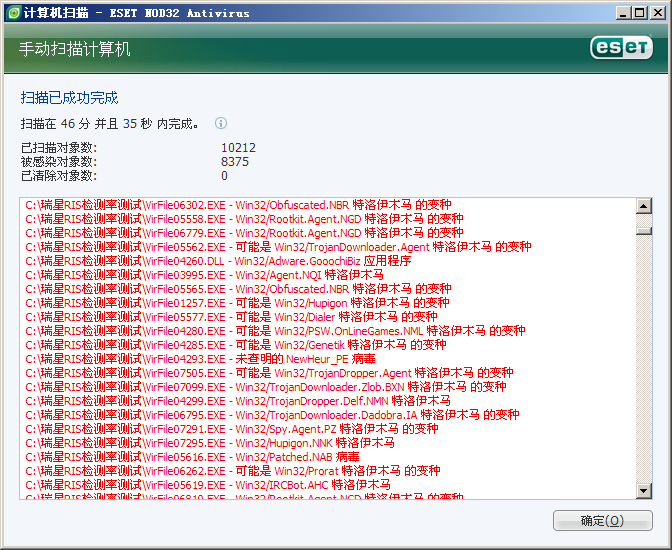
Task: Confirm with the 确定(O) button
Action: pyautogui.click(x=603, y=520)
